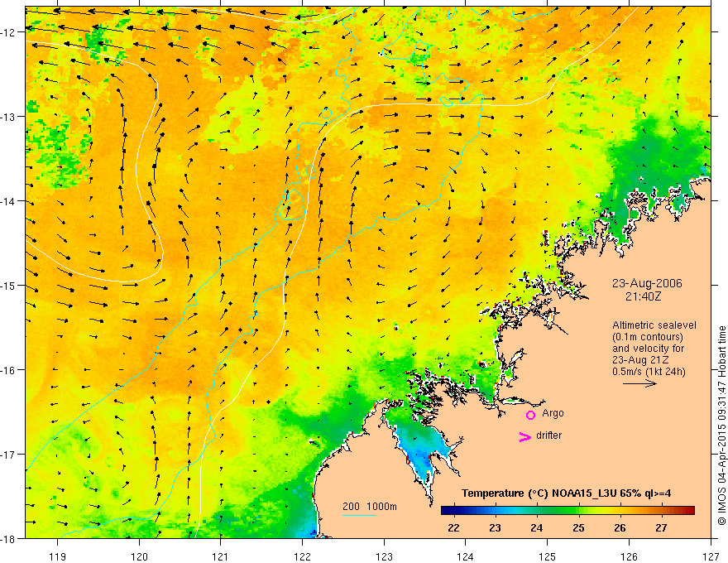Click the magenta drifter arrowhead legend symbol
The image size is (728, 563).
point(525,436)
